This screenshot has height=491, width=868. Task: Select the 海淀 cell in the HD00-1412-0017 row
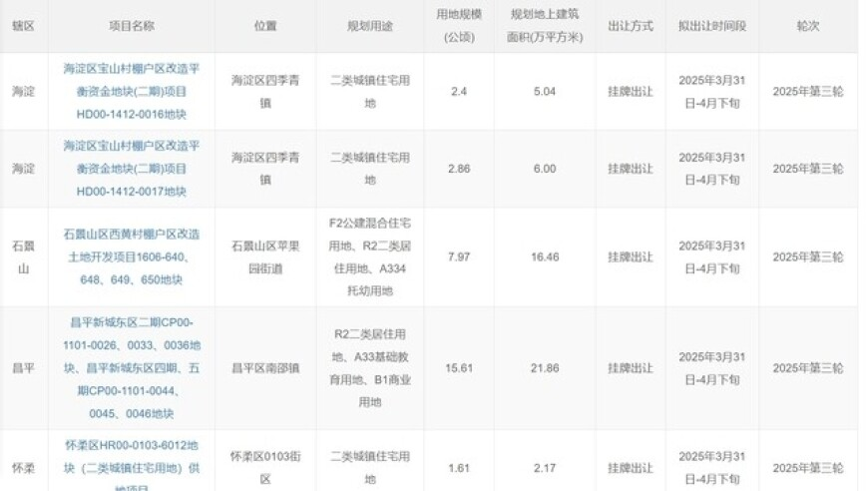[x=23, y=169]
